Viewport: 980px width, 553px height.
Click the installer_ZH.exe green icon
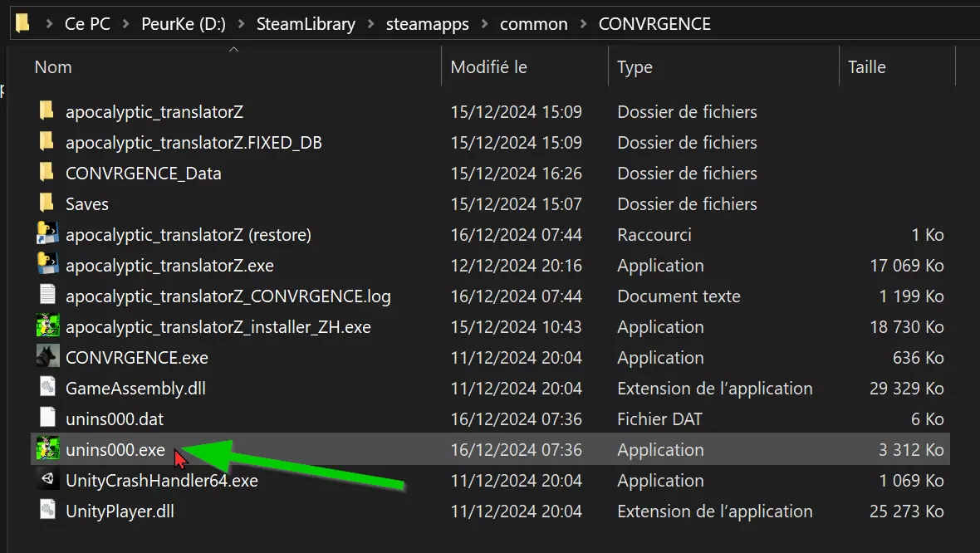[x=47, y=325]
